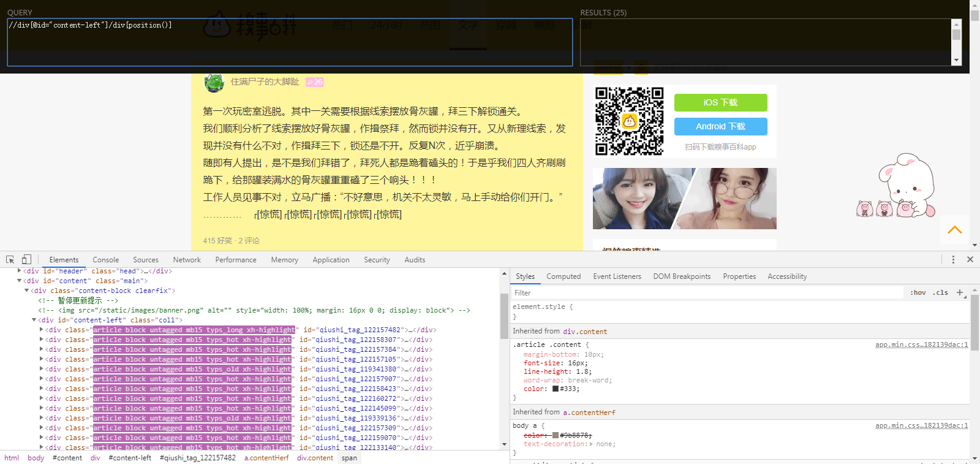The width and height of the screenshot is (980, 464).
Task: Close the DevTools panel
Action: tap(970, 259)
